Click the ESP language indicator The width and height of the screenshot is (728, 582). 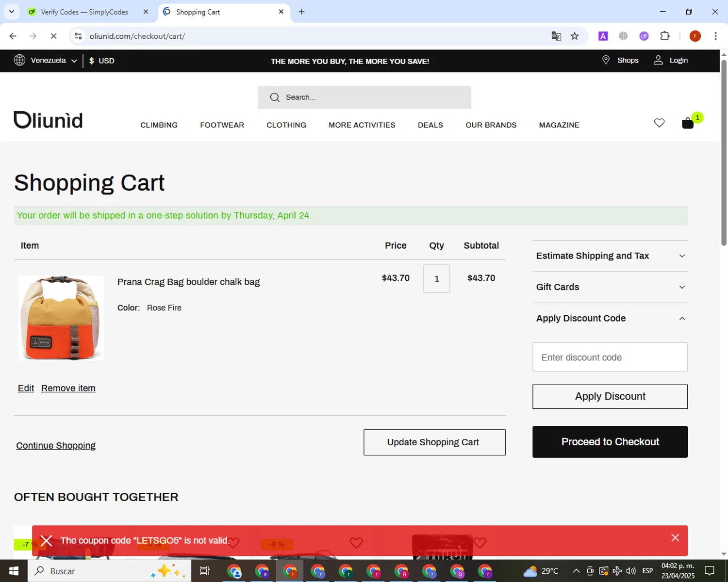point(647,571)
